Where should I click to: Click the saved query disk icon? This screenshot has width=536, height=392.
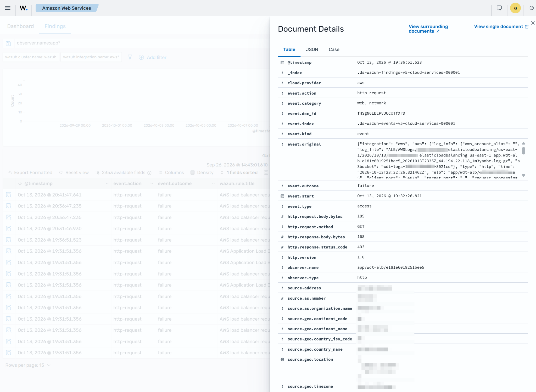8,43
